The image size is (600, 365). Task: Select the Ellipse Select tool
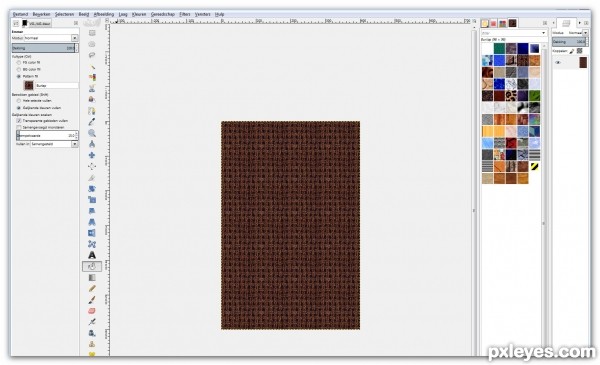pos(92,44)
